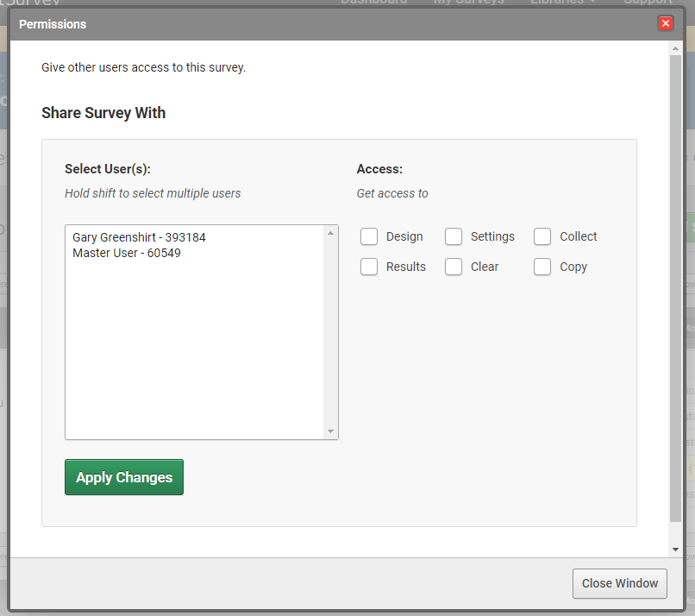Click the user list scrollbar down arrow
The image size is (695, 616).
330,430
